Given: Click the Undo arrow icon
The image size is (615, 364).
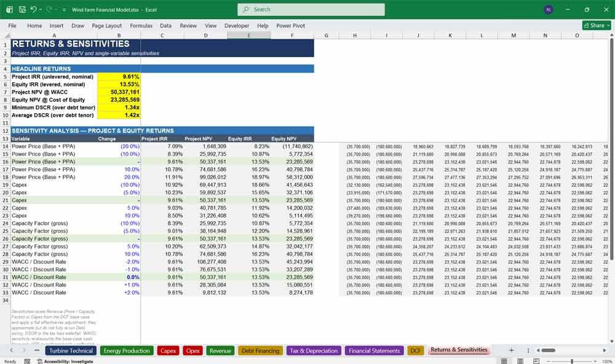Looking at the screenshot, I should coord(34,9).
